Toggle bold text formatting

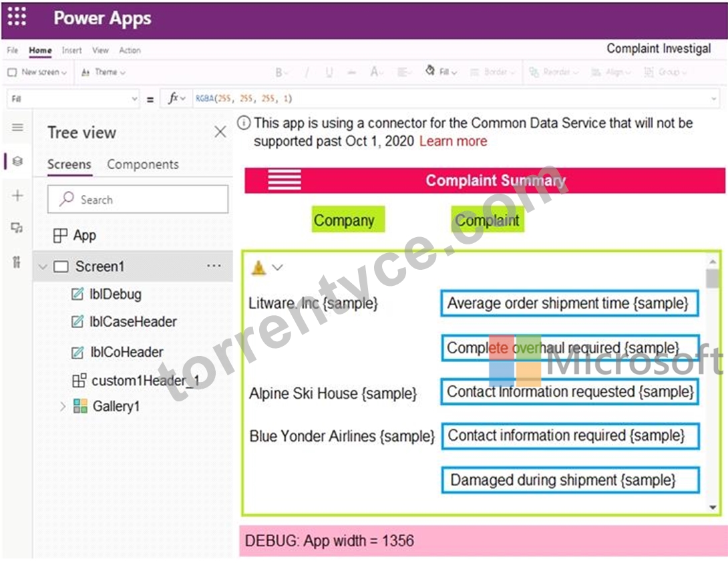tap(281, 72)
